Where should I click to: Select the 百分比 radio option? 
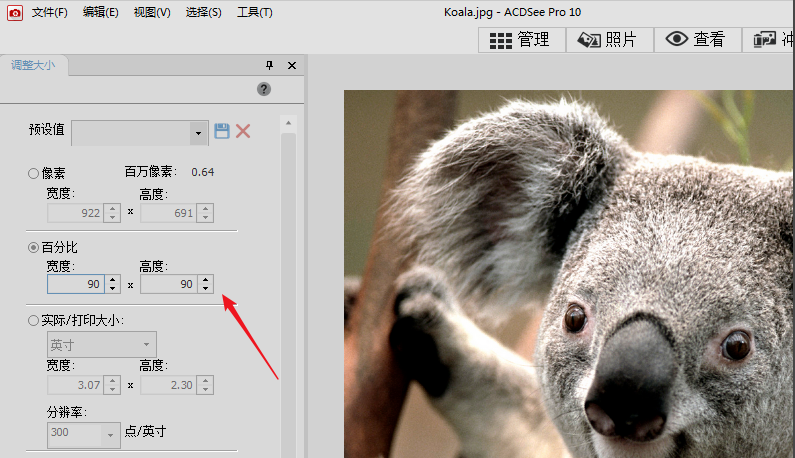[34, 247]
